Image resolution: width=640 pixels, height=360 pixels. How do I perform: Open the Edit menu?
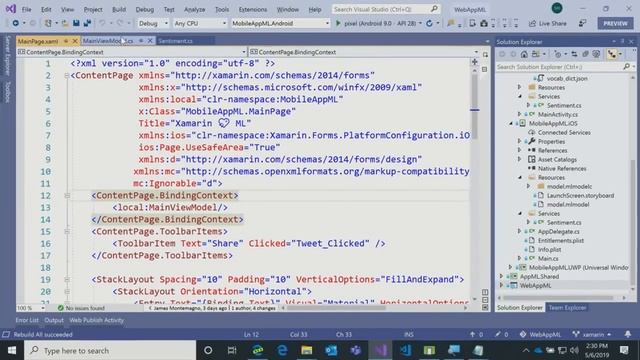pyautogui.click(x=46, y=9)
